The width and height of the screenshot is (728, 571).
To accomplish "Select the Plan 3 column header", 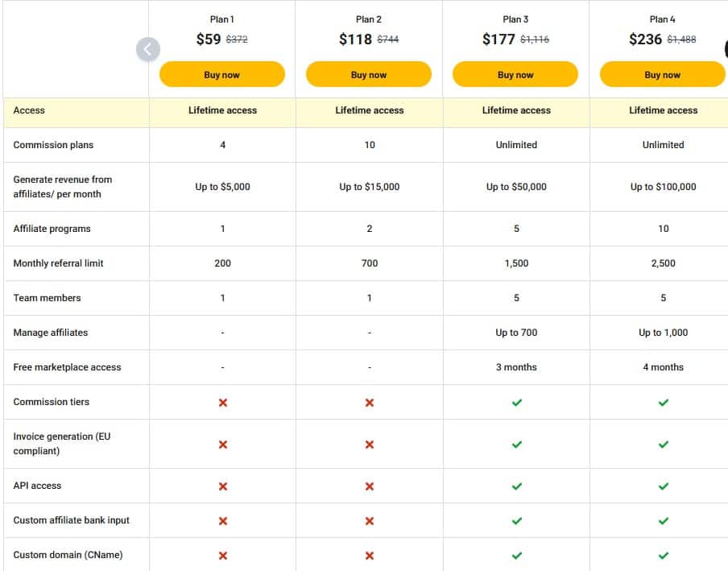I will coord(515,19).
